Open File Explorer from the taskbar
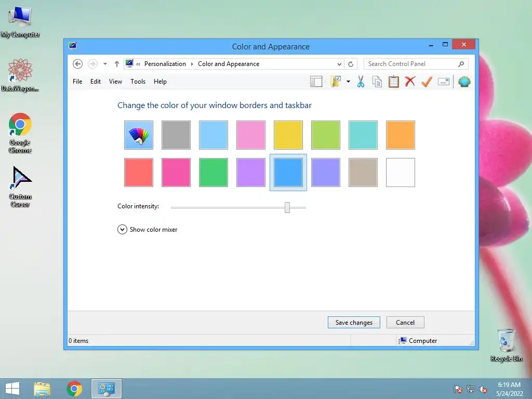 point(42,389)
